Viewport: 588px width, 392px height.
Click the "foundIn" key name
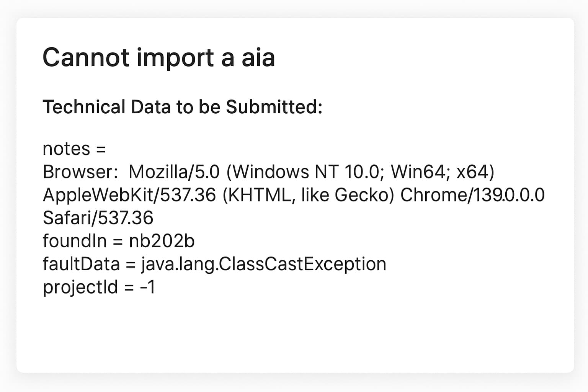pos(75,241)
